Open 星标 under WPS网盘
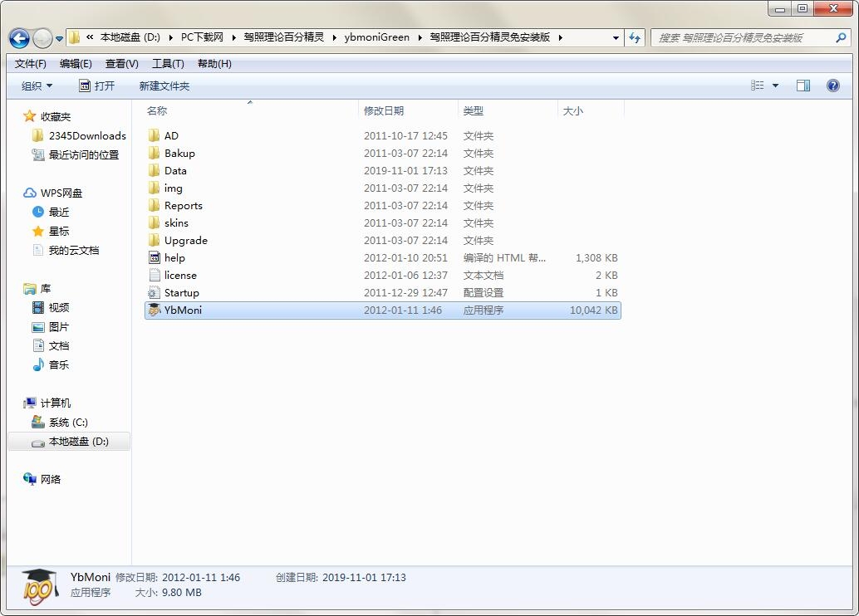This screenshot has width=859, height=616. coord(51,231)
